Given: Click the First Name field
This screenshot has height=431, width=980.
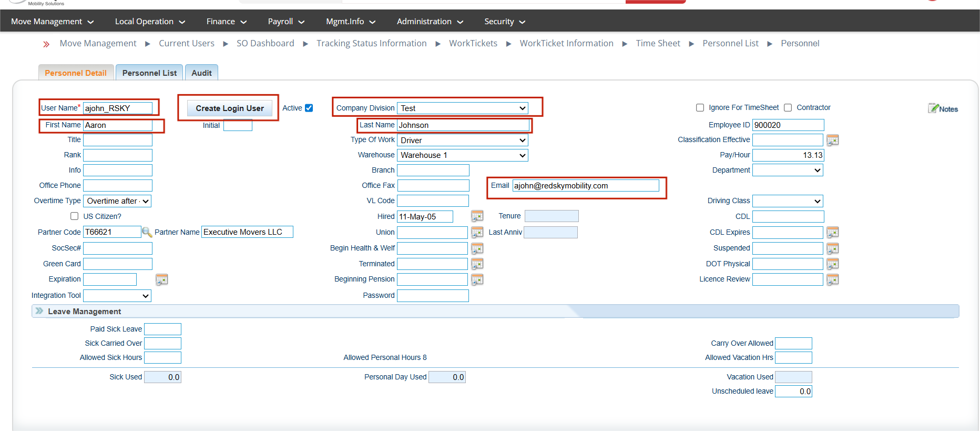Looking at the screenshot, I should [118, 125].
